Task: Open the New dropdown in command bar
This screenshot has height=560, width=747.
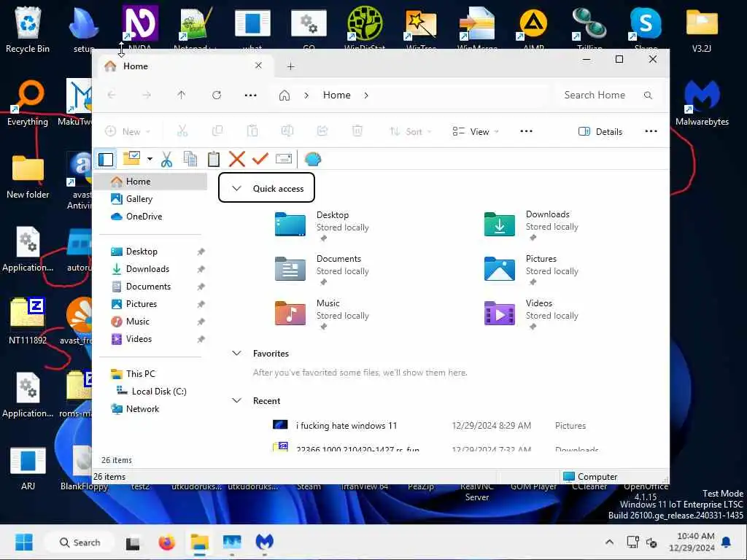Action: (128, 131)
